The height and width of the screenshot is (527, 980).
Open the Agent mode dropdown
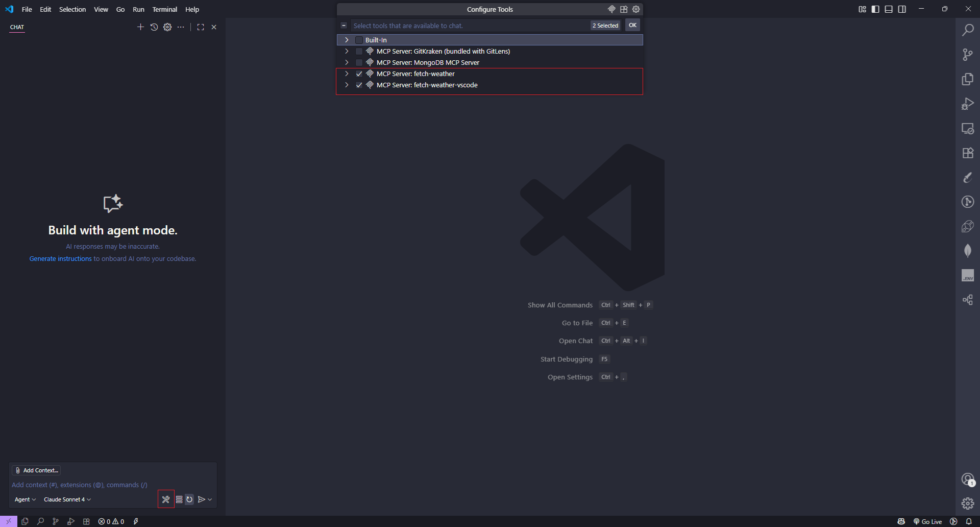click(x=25, y=499)
